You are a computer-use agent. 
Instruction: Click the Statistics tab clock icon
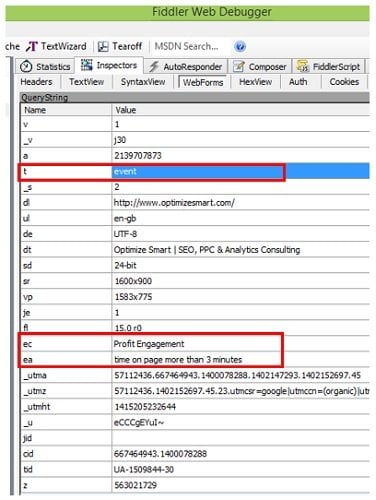26,66
